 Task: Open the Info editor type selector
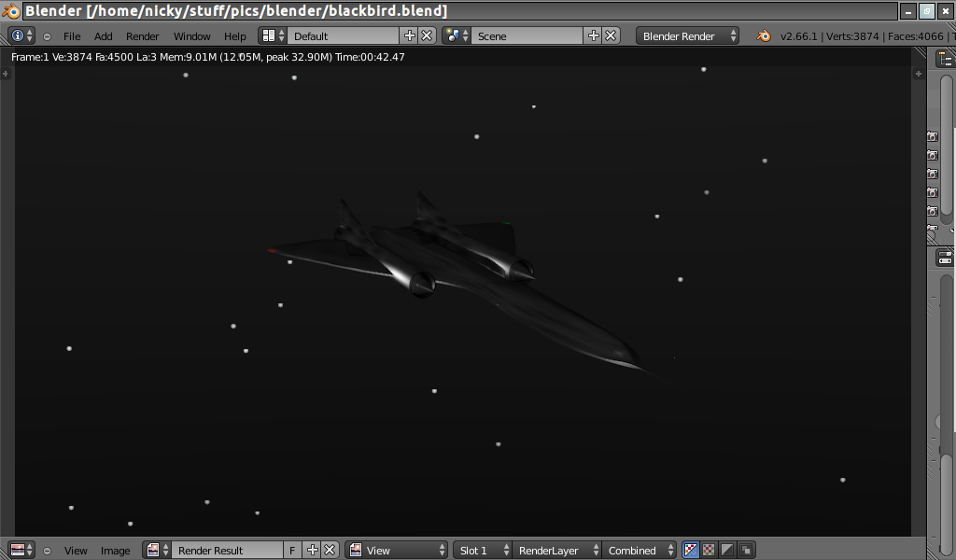pos(22,35)
